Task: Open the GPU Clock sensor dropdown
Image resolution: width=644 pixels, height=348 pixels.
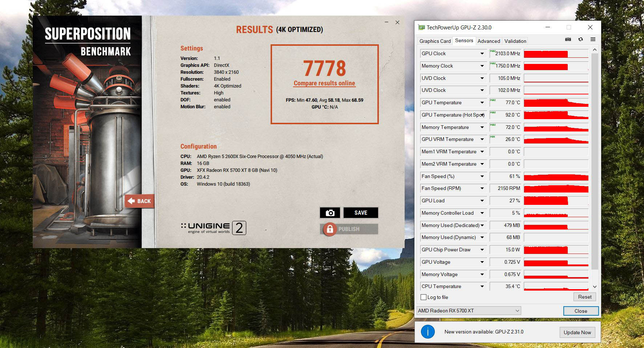Action: click(x=482, y=53)
